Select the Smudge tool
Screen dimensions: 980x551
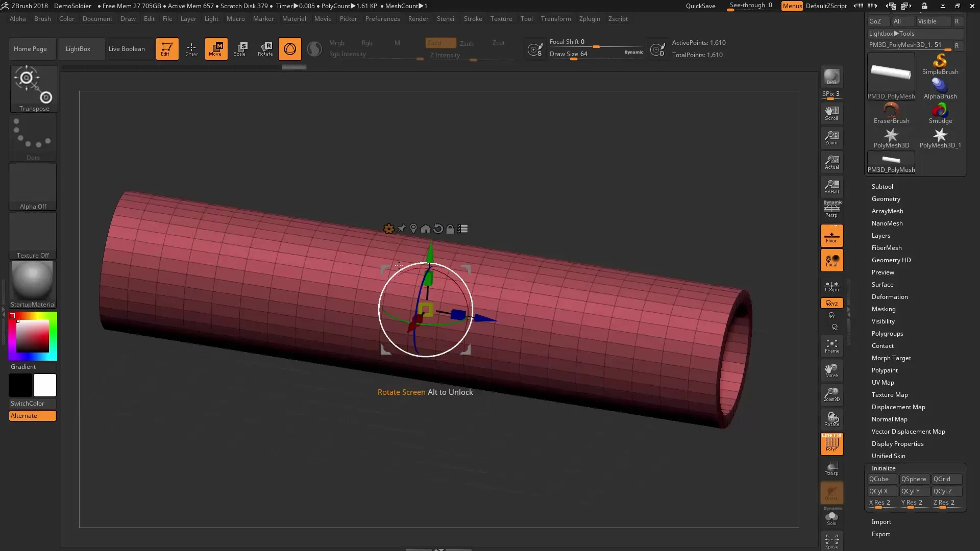coord(940,113)
